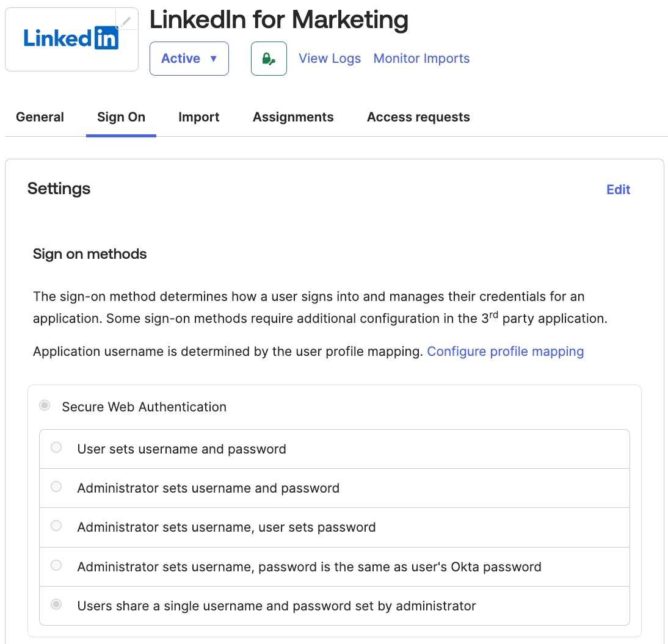This screenshot has height=644, width=668.
Task: Open View Logs
Action: 330,58
